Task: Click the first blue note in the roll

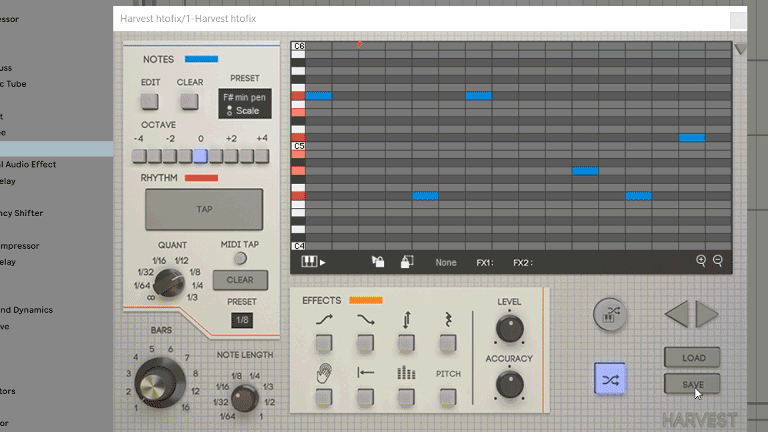Action: 319,96
